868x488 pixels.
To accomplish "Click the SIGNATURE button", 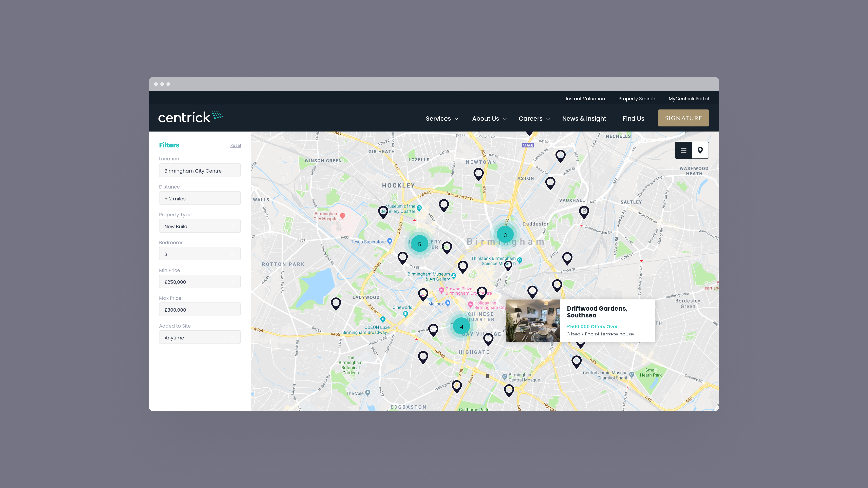I will (x=683, y=118).
